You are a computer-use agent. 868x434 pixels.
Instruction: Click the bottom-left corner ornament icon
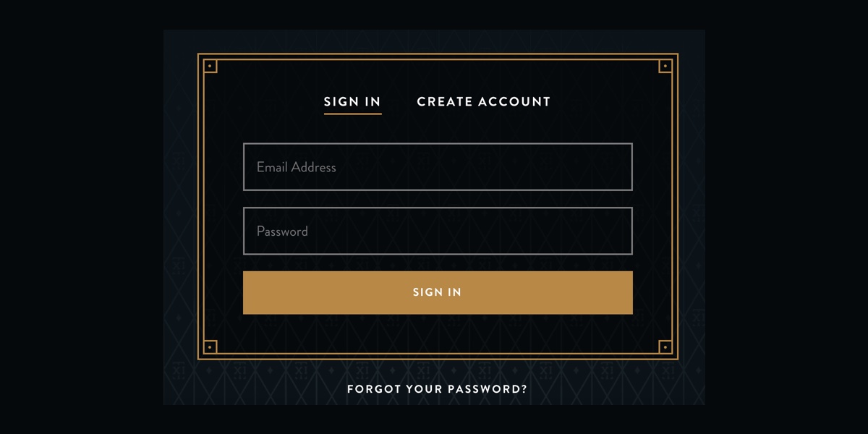click(x=210, y=347)
